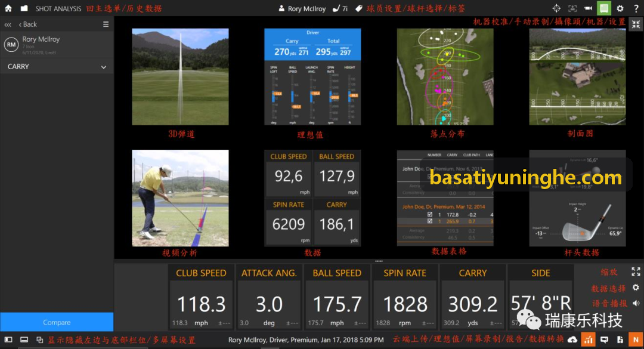
Task: Select the Rory McIlroy player in the top bar
Action: coord(302,8)
